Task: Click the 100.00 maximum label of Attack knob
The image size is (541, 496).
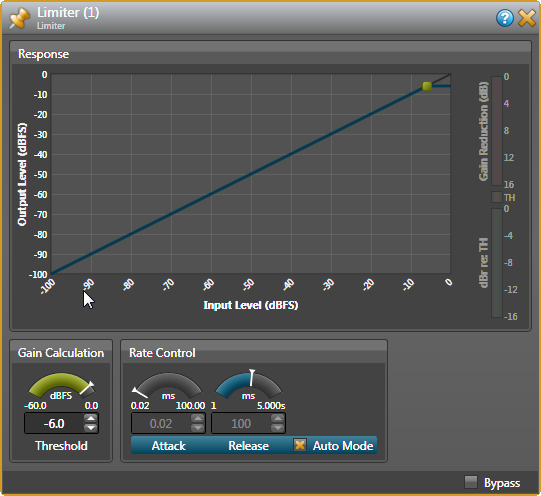Action: pos(190,405)
